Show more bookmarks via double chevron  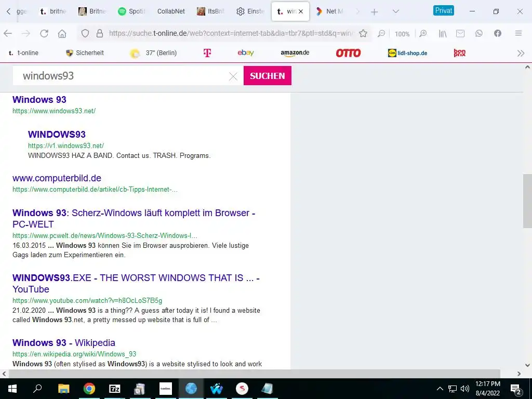tap(521, 54)
